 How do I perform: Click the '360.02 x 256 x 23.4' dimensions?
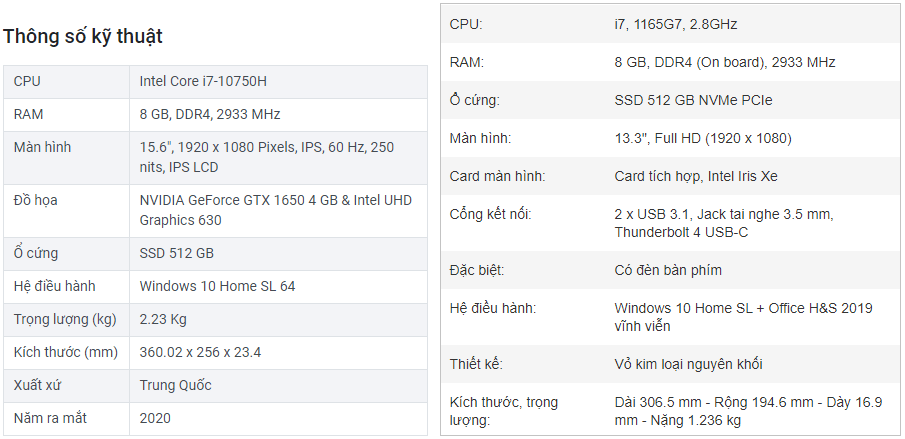pyautogui.click(x=200, y=352)
